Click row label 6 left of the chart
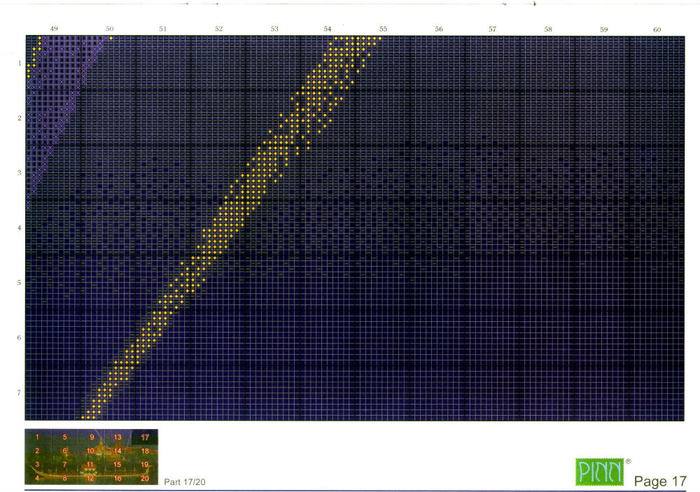The image size is (700, 492). click(x=19, y=338)
